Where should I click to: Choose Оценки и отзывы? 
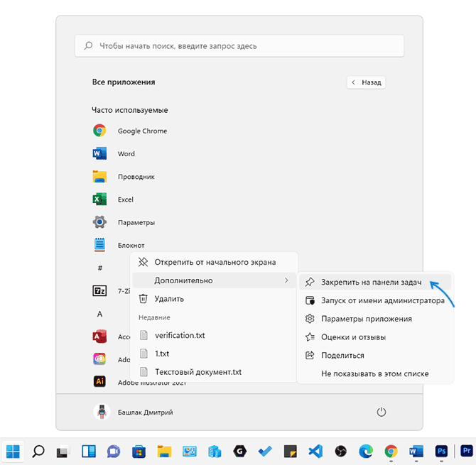coord(375,337)
